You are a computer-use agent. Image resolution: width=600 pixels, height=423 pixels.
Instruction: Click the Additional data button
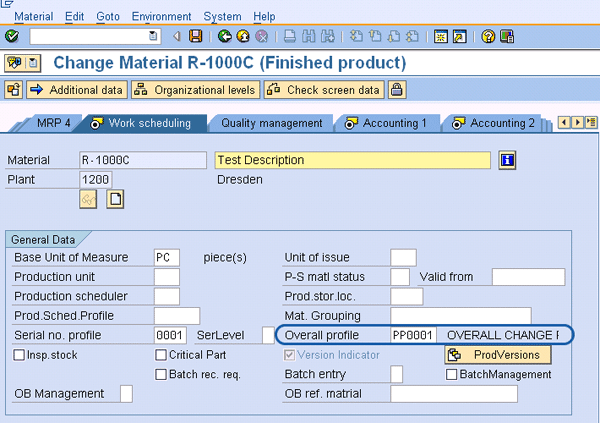pos(77,90)
